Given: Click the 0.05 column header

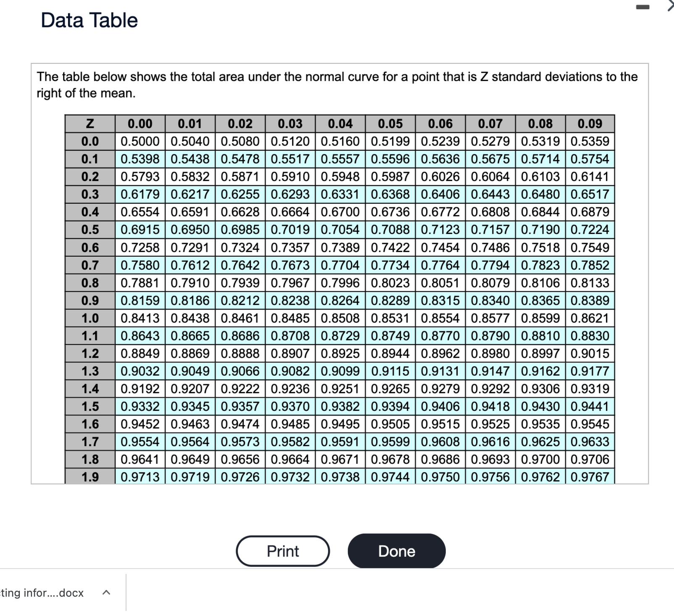Looking at the screenshot, I should pyautogui.click(x=391, y=123).
